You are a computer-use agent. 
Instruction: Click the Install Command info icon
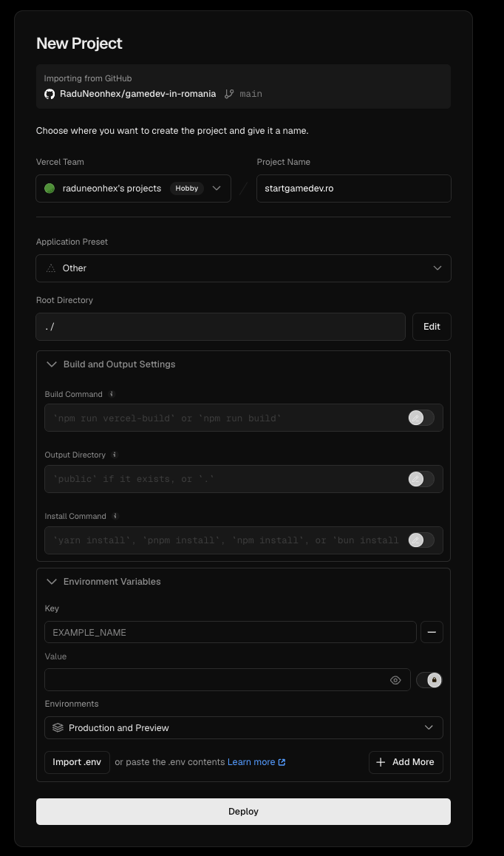click(115, 515)
